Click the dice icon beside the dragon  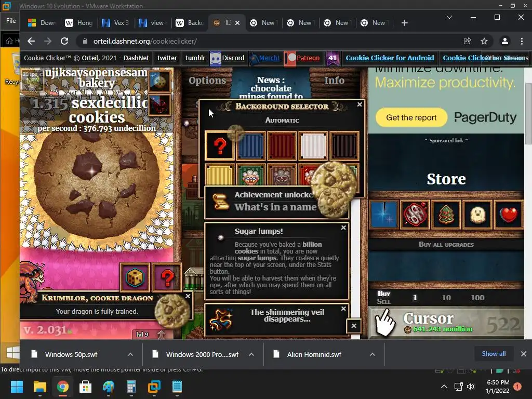135,277
